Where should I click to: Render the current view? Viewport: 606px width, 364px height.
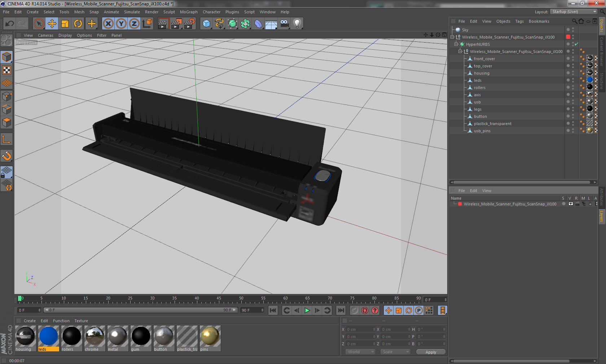[x=163, y=24]
